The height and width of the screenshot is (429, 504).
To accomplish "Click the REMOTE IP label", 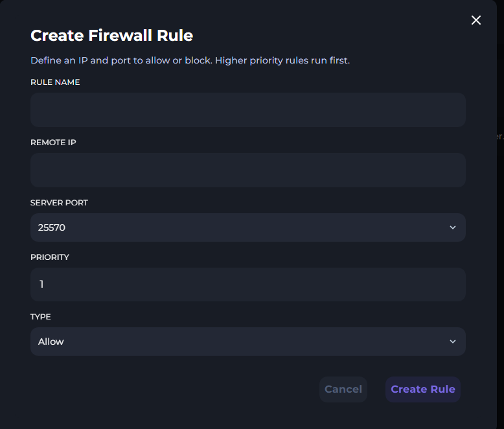I will 53,143.
